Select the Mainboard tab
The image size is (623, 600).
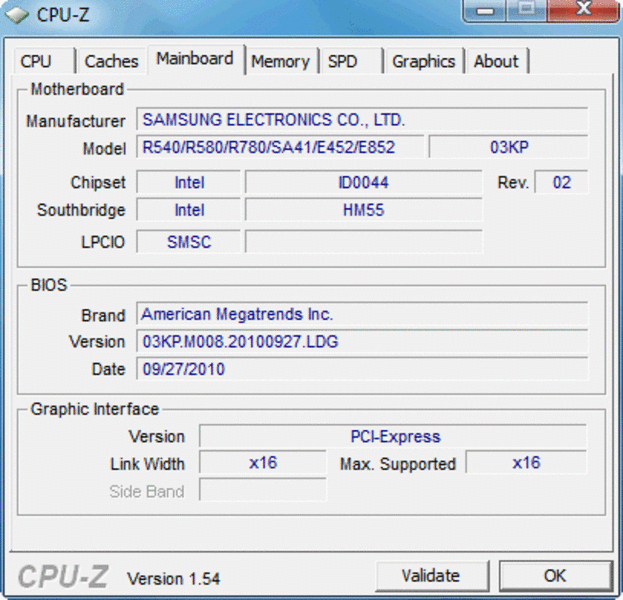click(x=195, y=59)
